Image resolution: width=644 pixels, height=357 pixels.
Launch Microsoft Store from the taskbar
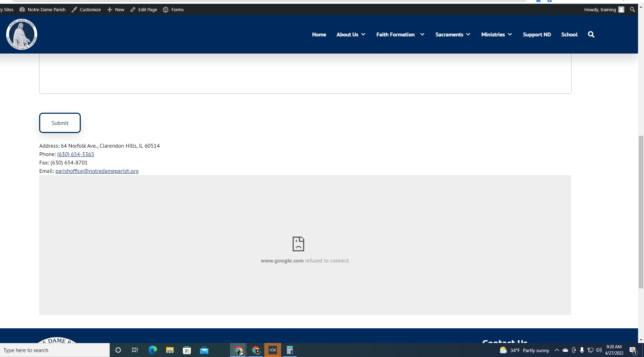point(187,350)
